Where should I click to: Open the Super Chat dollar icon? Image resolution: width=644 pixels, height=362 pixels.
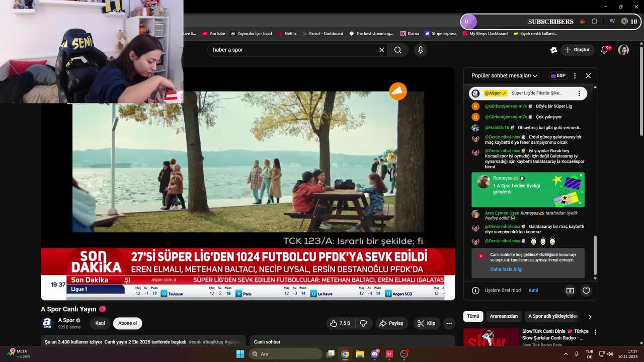pos(570,291)
